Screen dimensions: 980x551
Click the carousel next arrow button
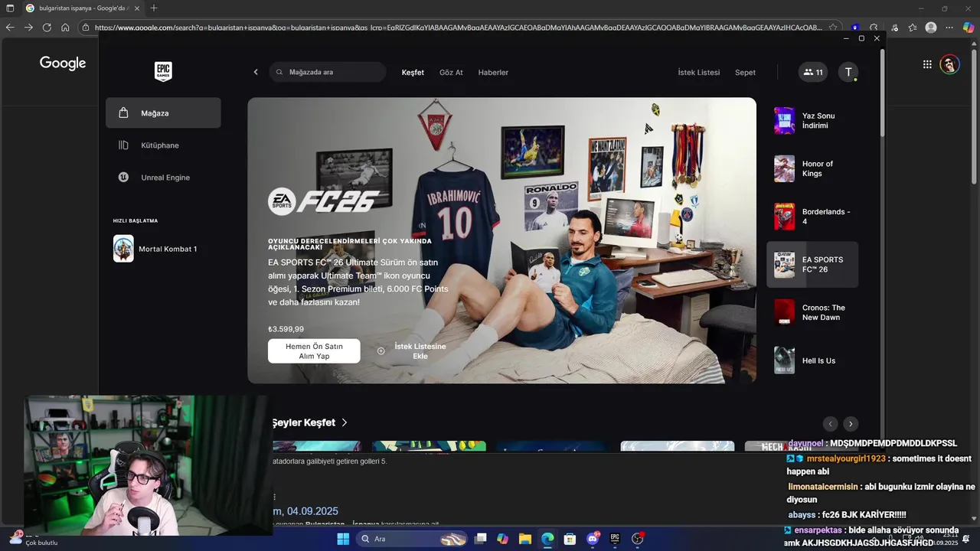pyautogui.click(x=851, y=424)
